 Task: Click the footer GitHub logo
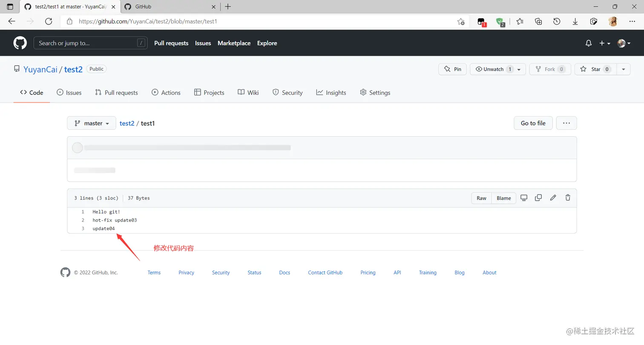[65, 272]
